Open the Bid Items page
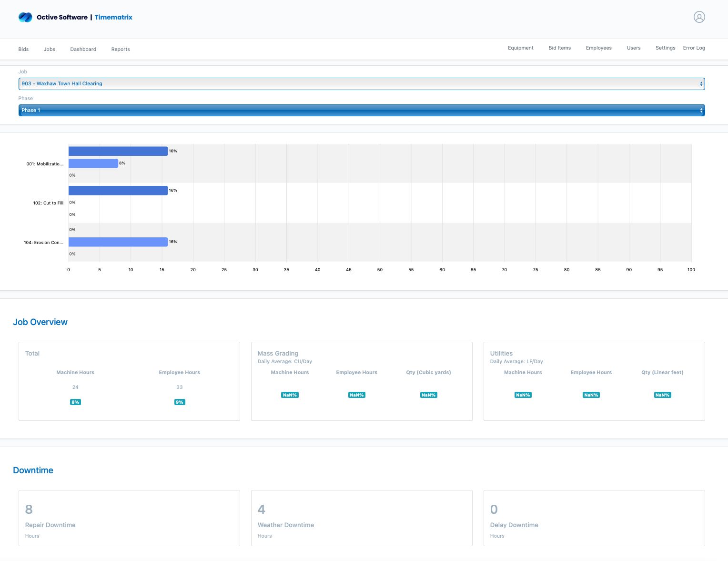Screen dimensions: 728x561 pyautogui.click(x=559, y=48)
